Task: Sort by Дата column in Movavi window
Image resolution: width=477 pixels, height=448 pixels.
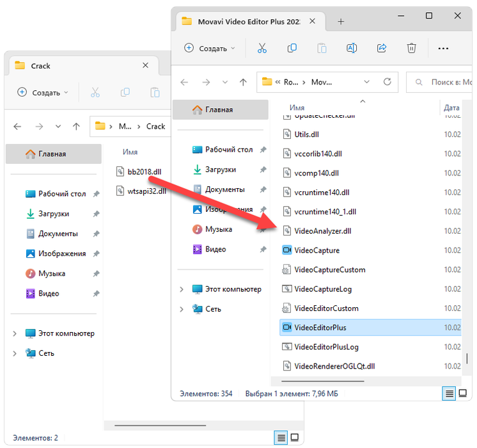Action: point(451,108)
